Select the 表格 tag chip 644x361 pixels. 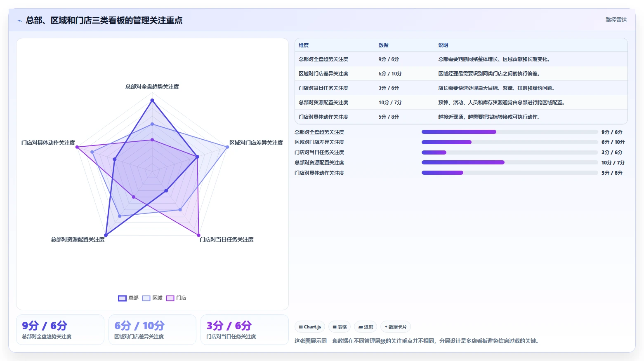point(340,327)
